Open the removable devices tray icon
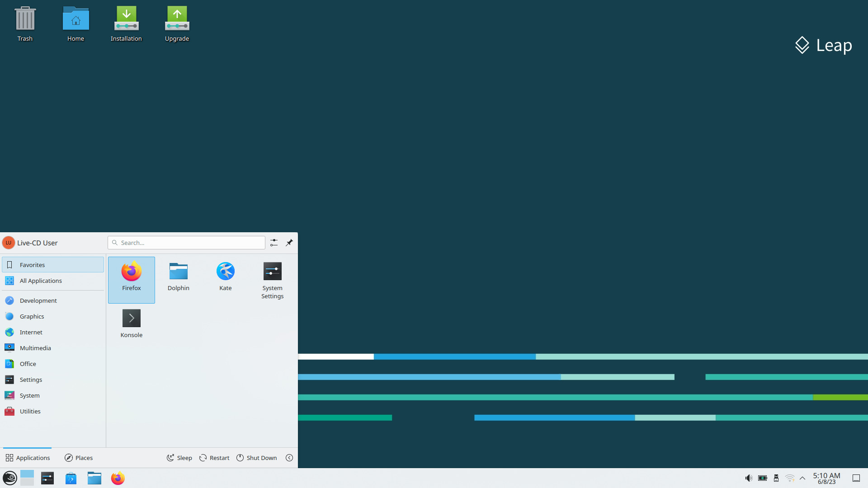 [x=776, y=478]
